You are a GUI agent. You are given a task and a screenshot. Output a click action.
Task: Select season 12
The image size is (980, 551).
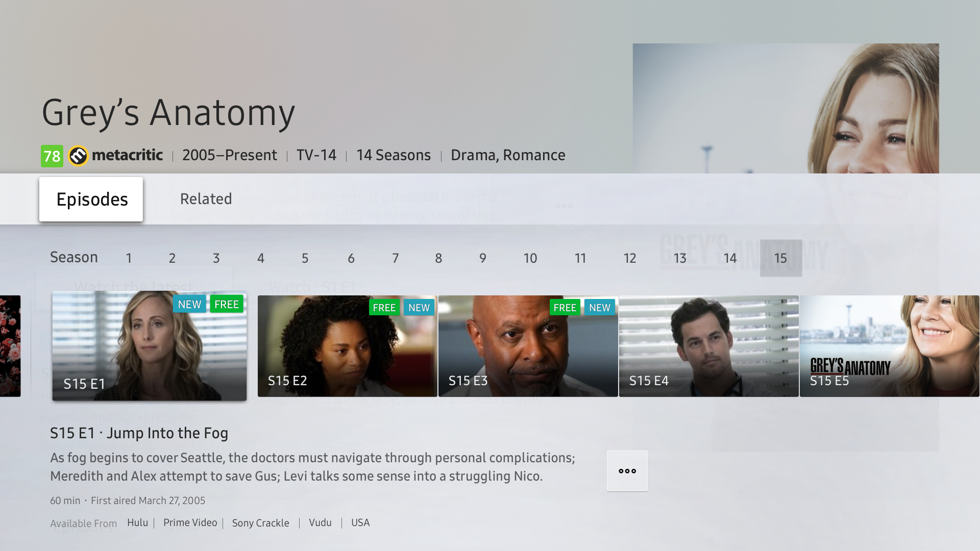tap(629, 258)
